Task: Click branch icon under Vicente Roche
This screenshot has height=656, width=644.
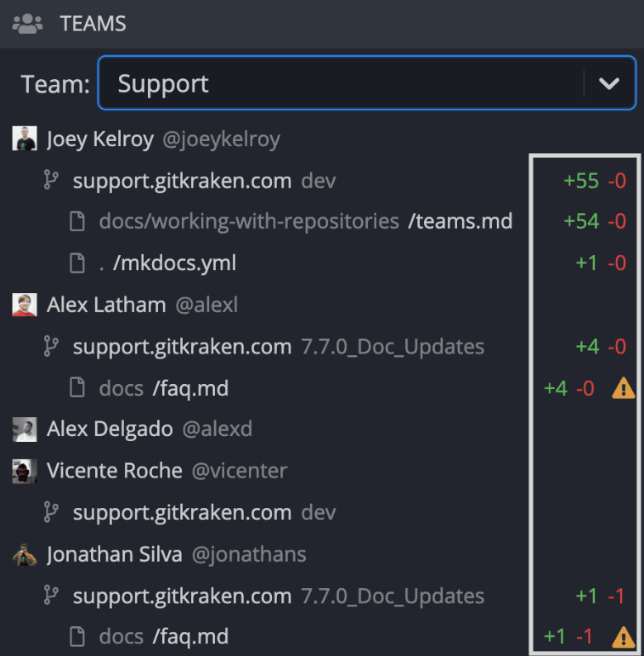Action: [x=51, y=512]
